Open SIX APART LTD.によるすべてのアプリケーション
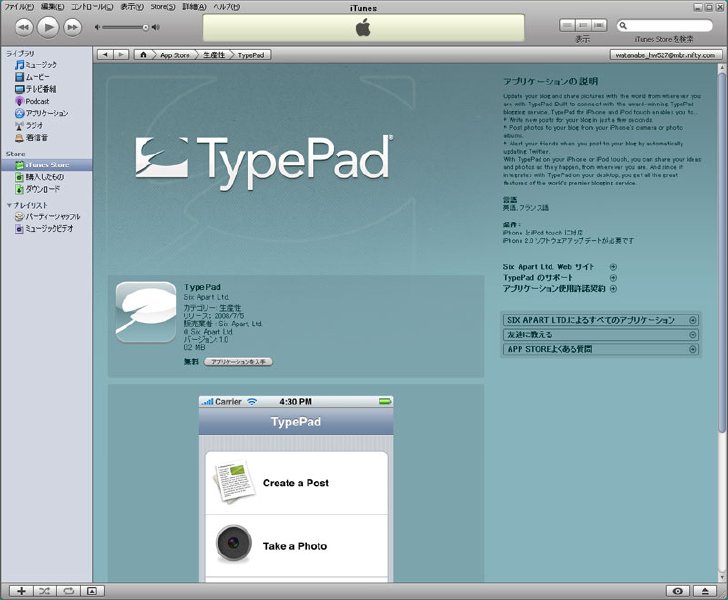 (601, 320)
